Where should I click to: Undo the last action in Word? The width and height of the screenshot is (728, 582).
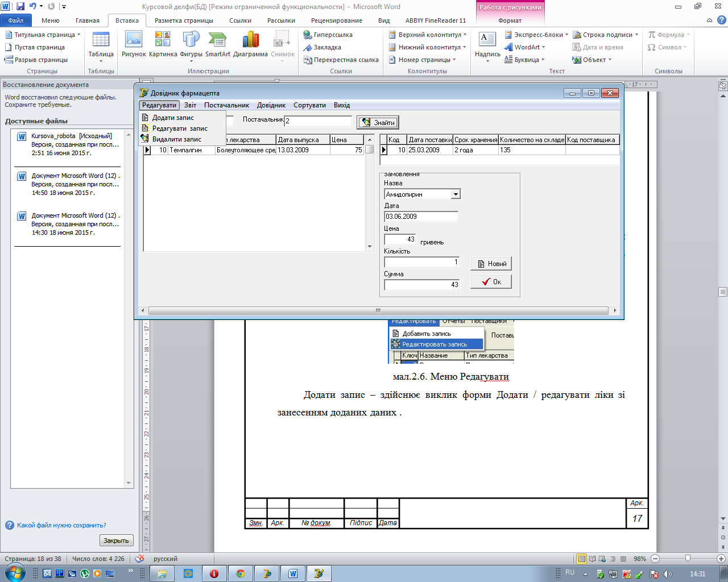click(x=33, y=6)
